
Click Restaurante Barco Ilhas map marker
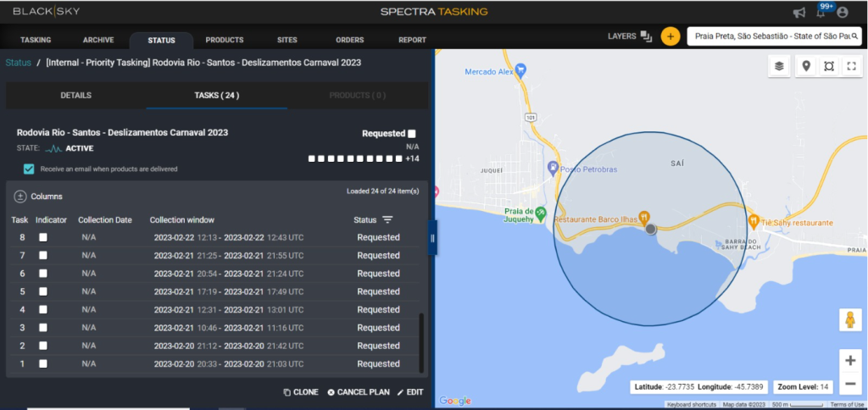644,216
